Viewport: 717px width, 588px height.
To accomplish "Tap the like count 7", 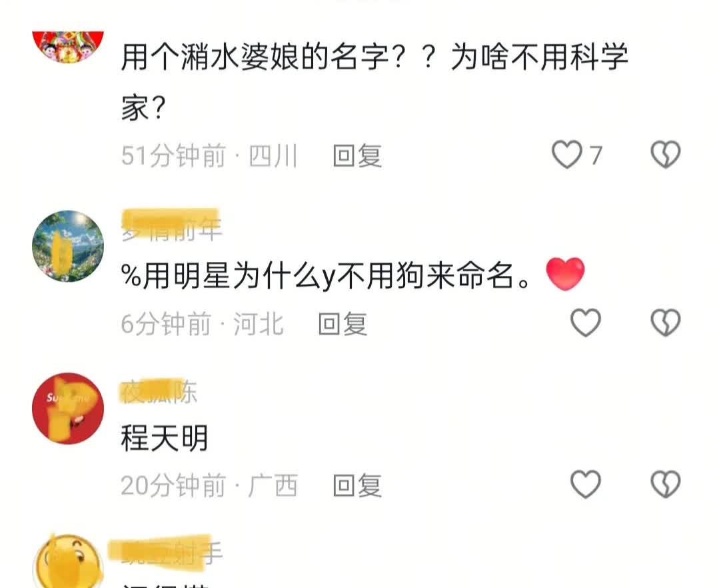I will point(595,155).
